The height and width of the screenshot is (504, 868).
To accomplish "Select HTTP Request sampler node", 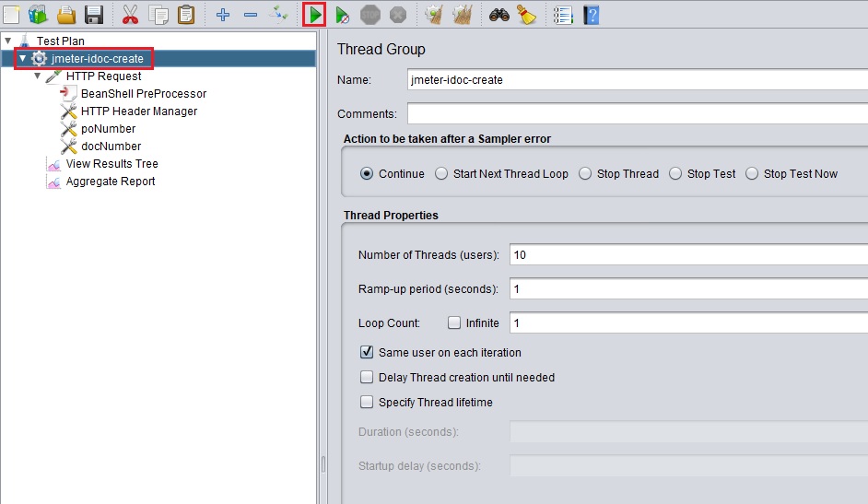I will [x=103, y=76].
